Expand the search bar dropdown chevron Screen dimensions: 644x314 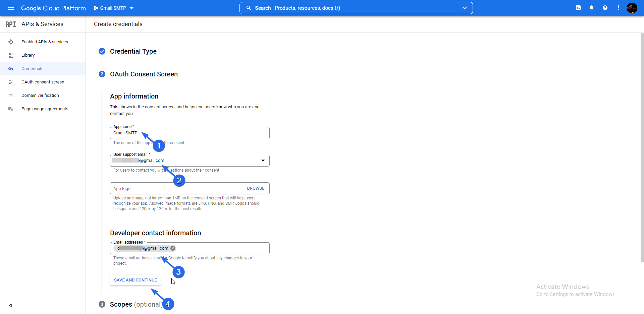(x=465, y=8)
